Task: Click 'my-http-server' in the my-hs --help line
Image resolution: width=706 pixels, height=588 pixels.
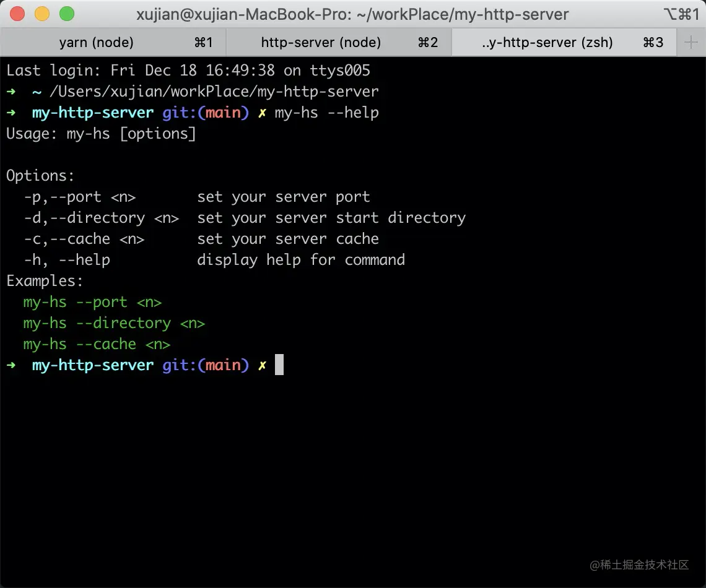Action: 93,113
